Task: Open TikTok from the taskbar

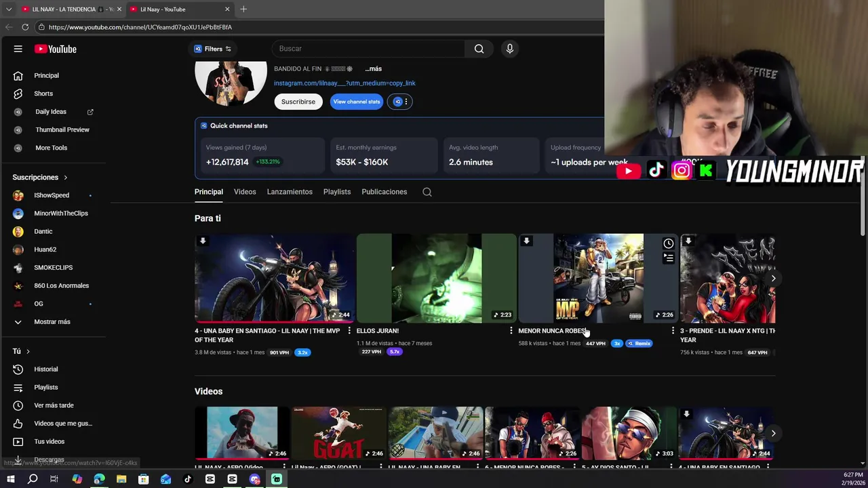Action: coord(188,479)
